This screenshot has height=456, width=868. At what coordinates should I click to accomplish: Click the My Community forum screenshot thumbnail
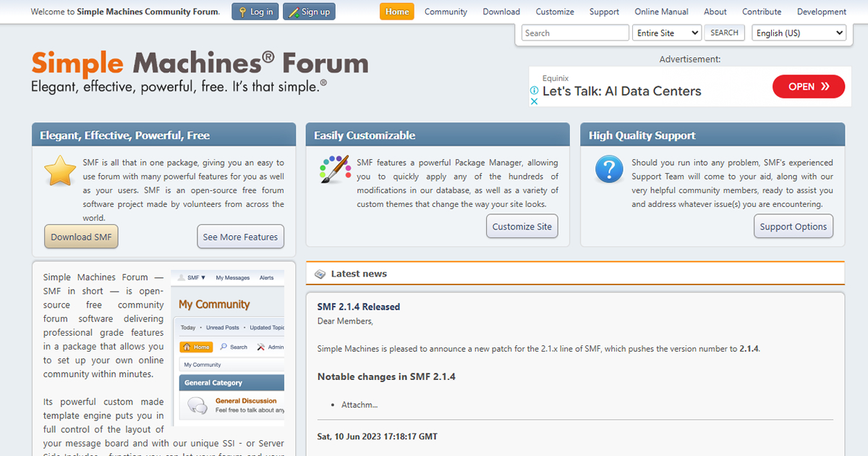click(228, 348)
